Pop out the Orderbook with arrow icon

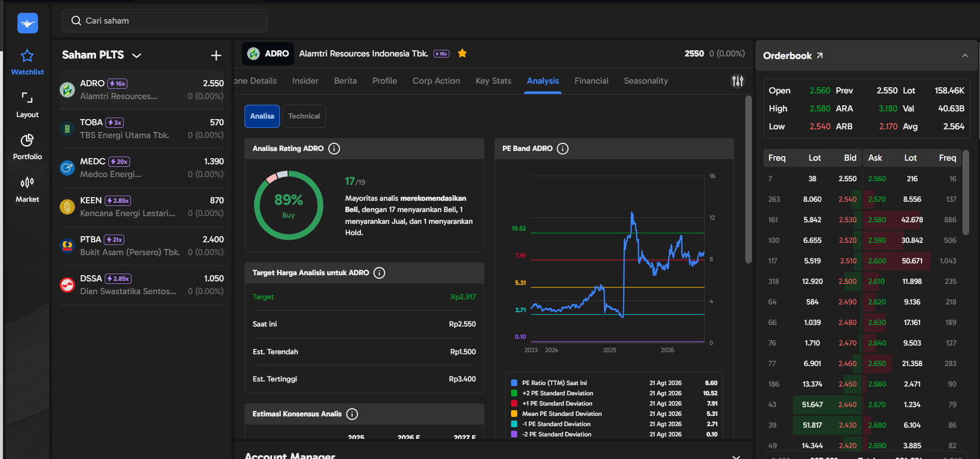coord(820,55)
